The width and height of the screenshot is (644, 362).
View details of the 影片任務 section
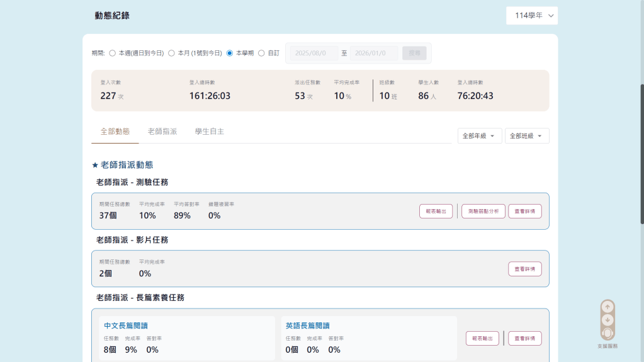(524, 269)
